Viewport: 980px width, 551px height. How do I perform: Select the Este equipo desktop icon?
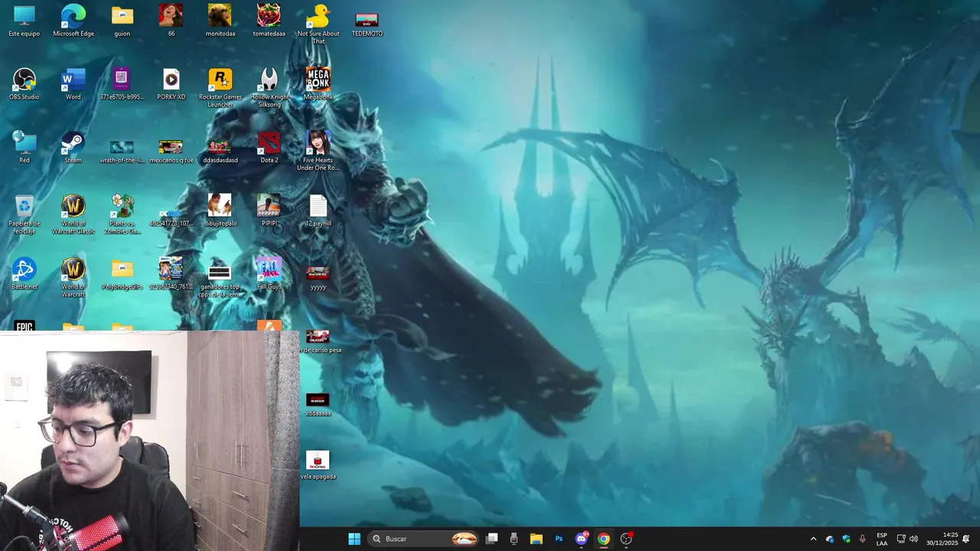point(24,21)
